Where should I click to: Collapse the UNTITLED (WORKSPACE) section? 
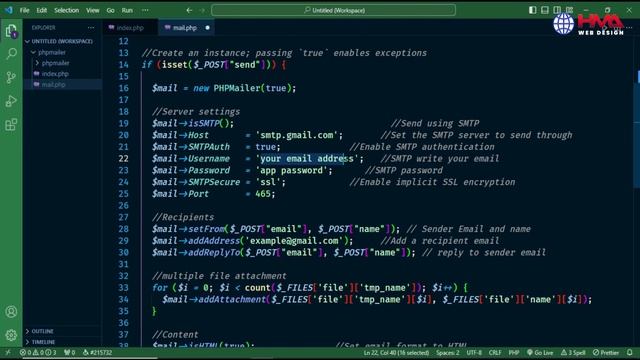(62, 41)
